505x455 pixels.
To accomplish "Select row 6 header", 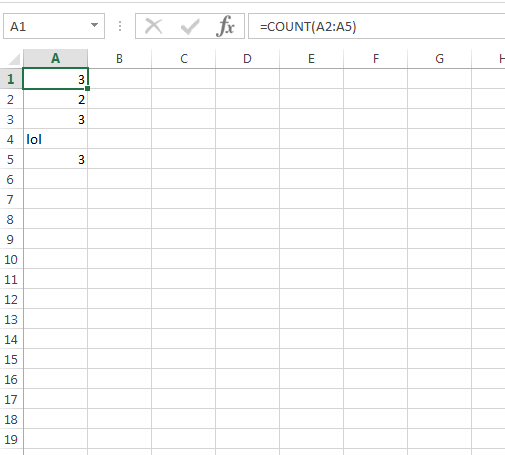I will [x=11, y=179].
